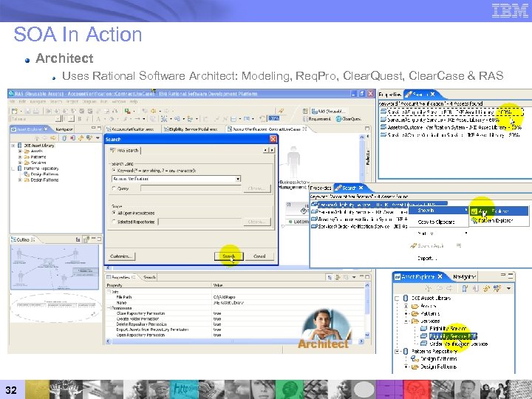Click the Search button in Search dialog
Screen dimensions: 532x399
pos(228,256)
